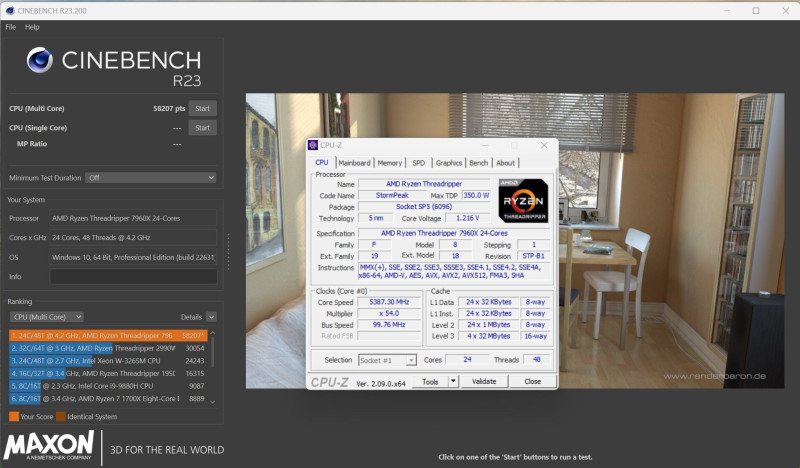This screenshot has height=468, width=800.
Task: Click the Max TDP 350.0 W value
Action: point(476,195)
